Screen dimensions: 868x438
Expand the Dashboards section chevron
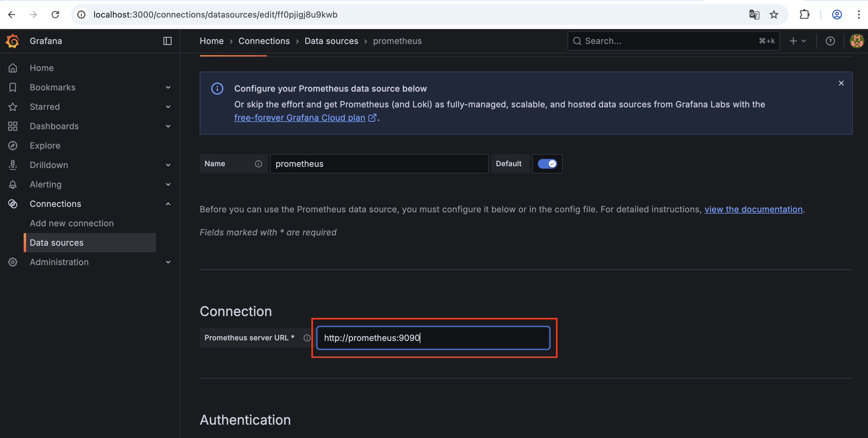(x=168, y=126)
